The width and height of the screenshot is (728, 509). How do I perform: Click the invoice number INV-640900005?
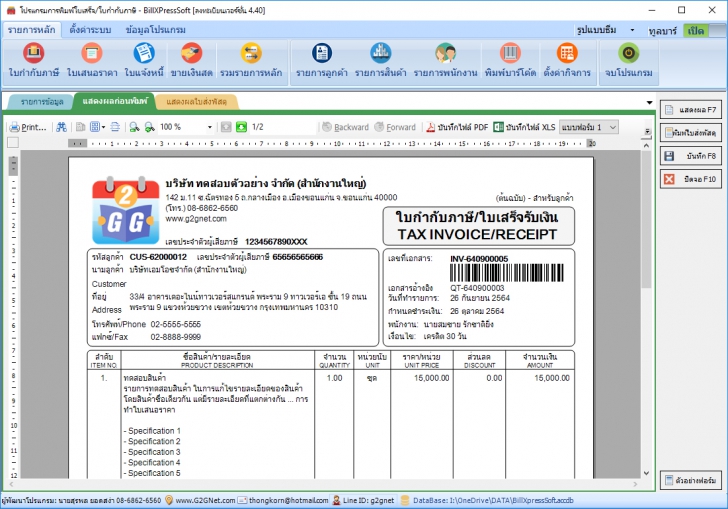click(479, 259)
